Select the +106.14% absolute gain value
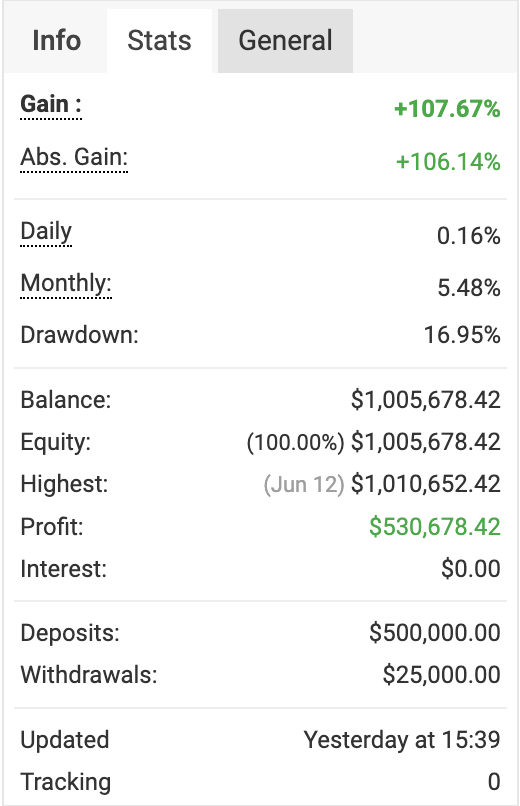 pyautogui.click(x=448, y=162)
